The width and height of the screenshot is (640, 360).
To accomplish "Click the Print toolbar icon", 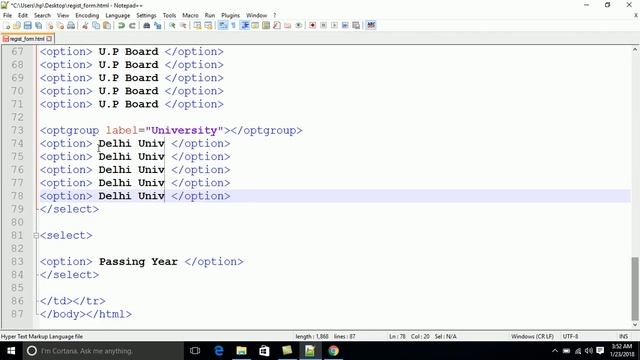I will pyautogui.click(x=71, y=25).
